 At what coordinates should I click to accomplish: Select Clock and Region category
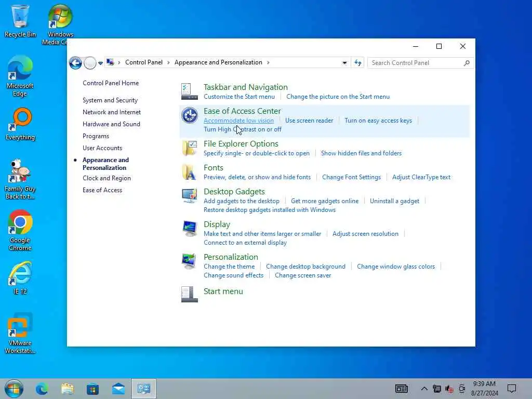pyautogui.click(x=107, y=178)
